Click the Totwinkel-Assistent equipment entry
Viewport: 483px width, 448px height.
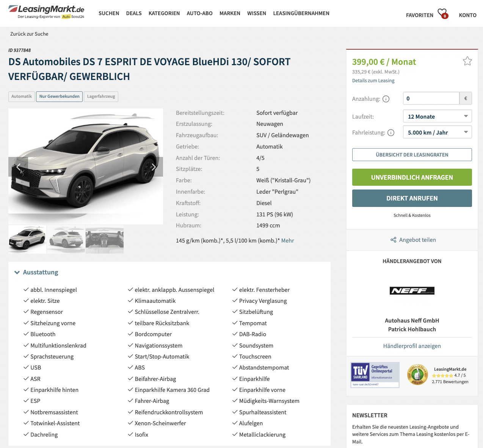point(55,423)
